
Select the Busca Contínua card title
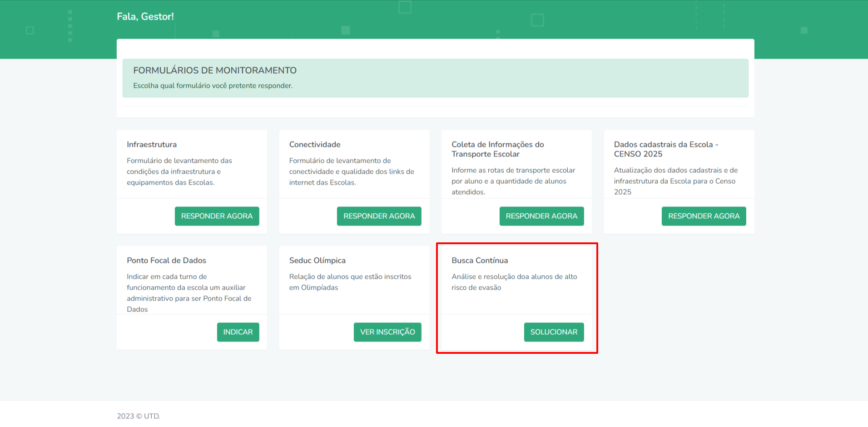coord(480,261)
